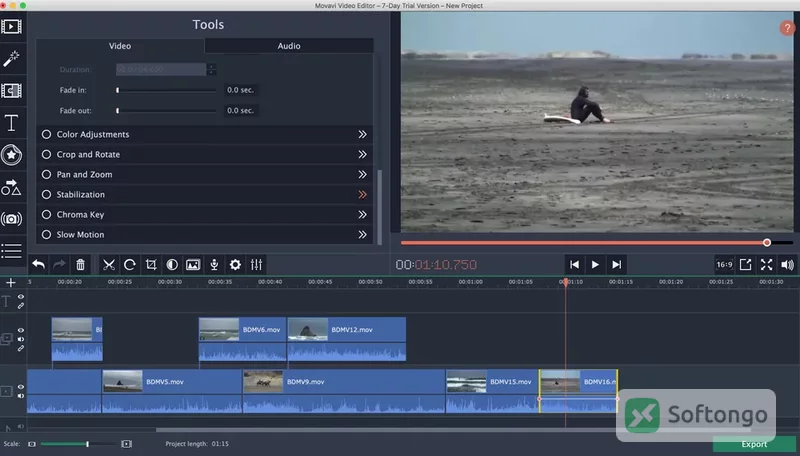This screenshot has width=800, height=456.
Task: Click the Duration input field
Action: (x=161, y=69)
